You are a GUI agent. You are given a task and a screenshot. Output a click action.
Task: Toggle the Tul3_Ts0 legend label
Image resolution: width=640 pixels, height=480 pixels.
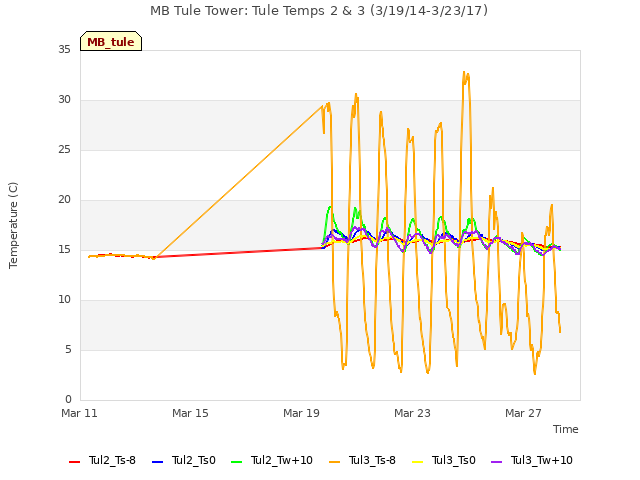point(454,460)
